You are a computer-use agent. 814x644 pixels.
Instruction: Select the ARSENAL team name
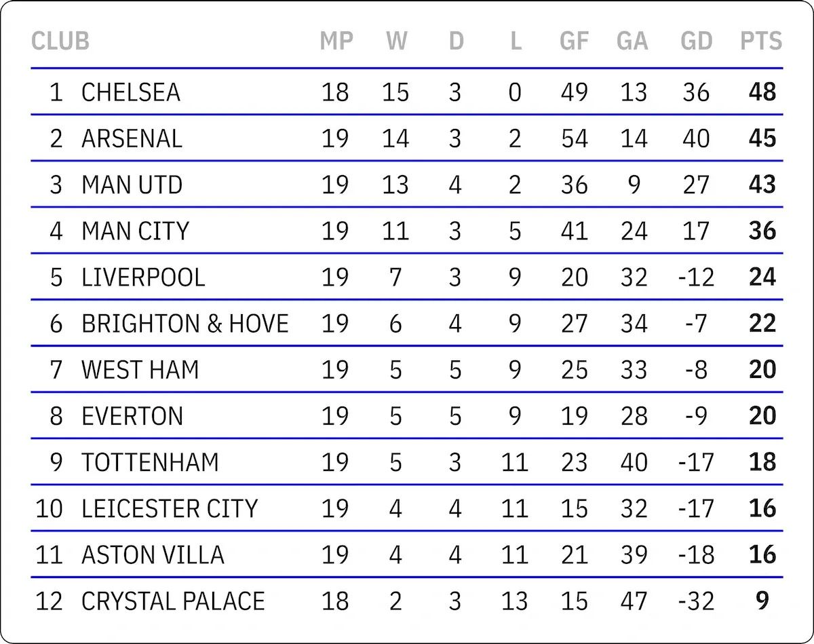point(132,138)
